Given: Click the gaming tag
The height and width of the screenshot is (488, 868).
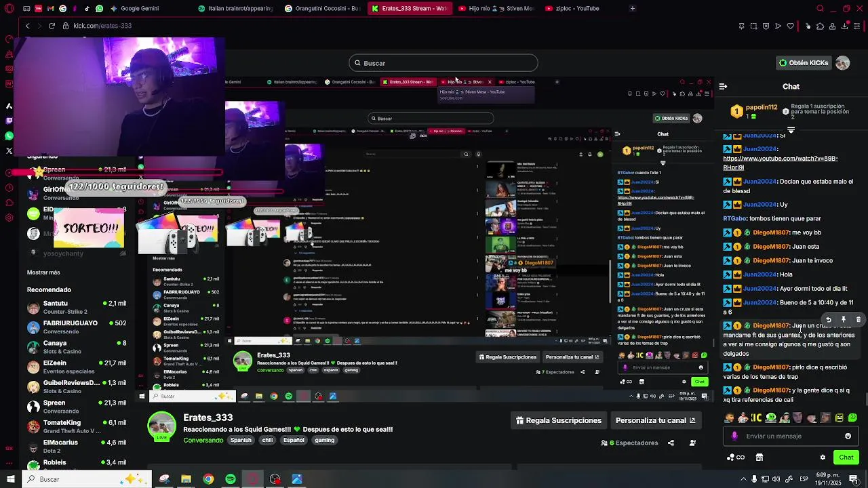Looking at the screenshot, I should click(324, 440).
